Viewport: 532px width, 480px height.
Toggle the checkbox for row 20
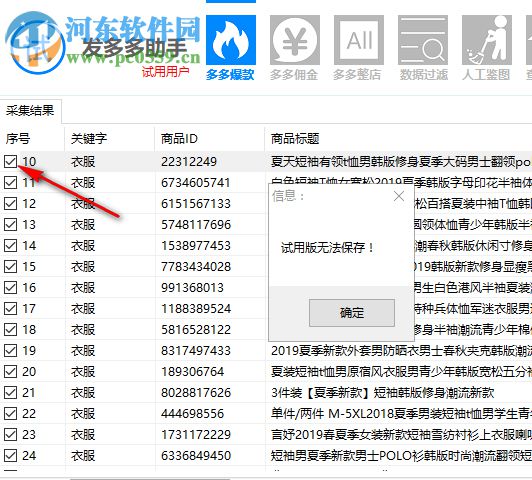11,371
